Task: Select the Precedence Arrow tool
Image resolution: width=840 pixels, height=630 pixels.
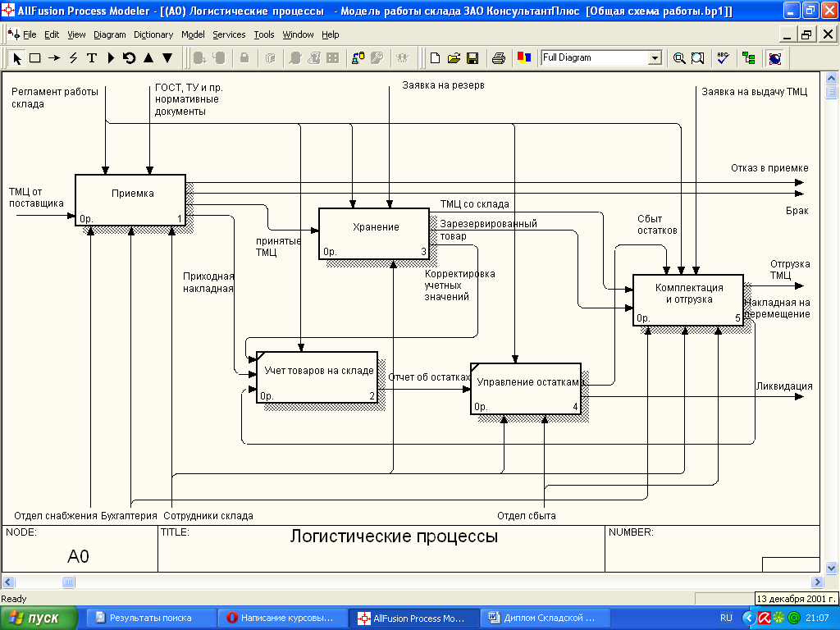Action: click(x=54, y=58)
